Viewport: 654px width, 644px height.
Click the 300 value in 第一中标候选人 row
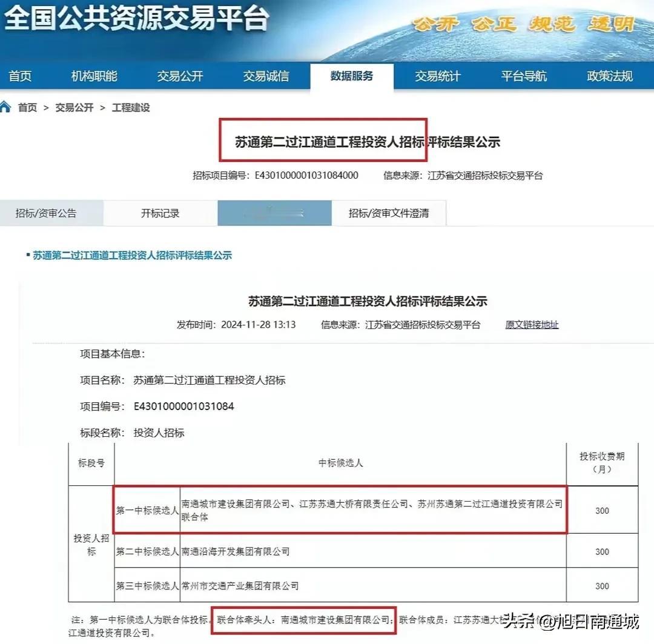(603, 511)
